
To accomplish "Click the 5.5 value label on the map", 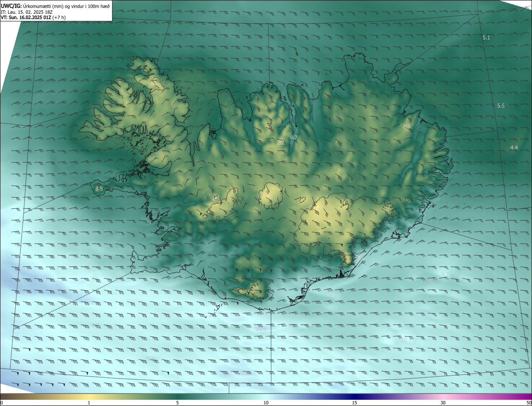I will 501,106.
